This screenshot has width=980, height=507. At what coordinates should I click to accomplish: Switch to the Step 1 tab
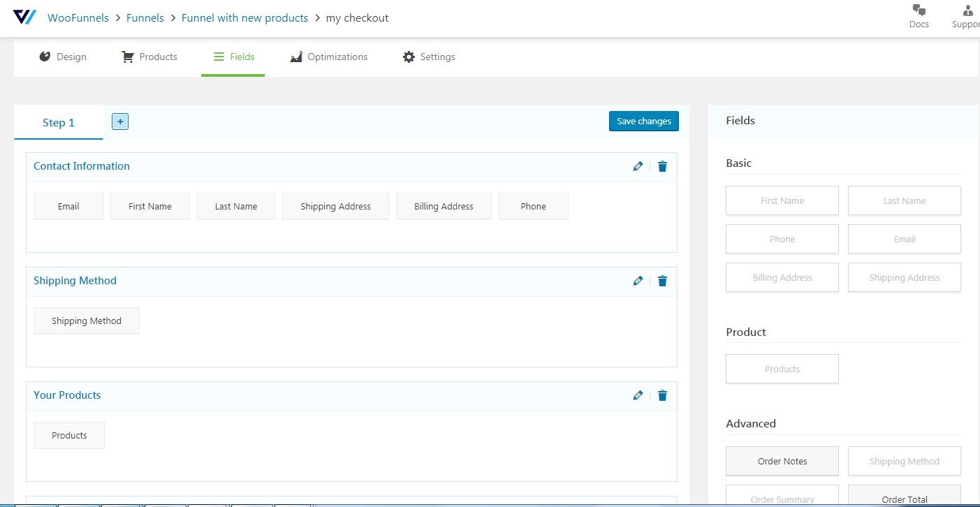coord(58,122)
